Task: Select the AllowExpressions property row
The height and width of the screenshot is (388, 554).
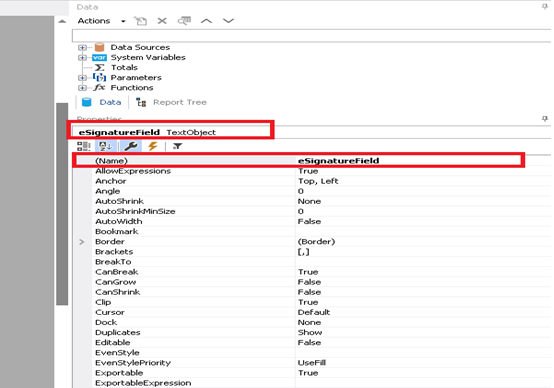Action: point(312,171)
